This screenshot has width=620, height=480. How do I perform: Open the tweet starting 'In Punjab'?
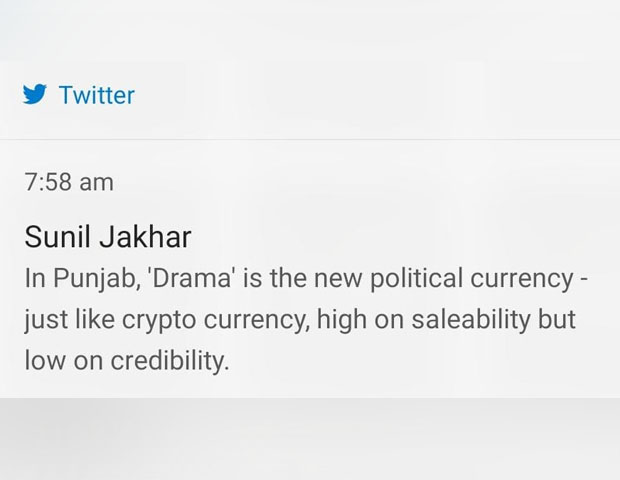click(306, 319)
